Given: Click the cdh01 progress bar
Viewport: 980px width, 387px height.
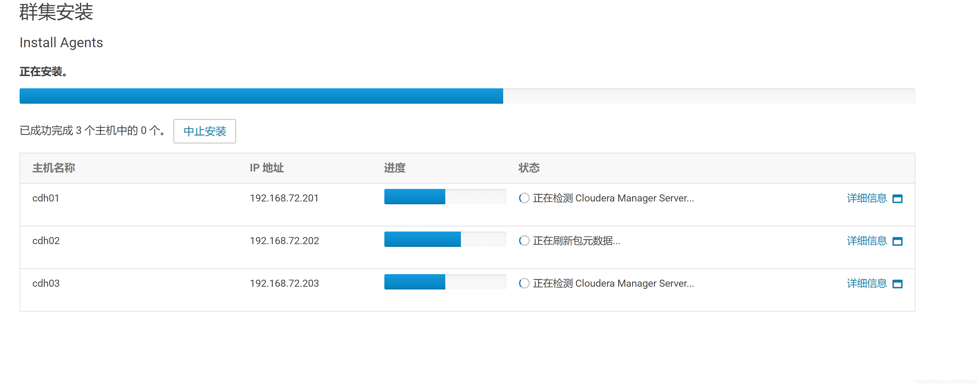Looking at the screenshot, I should point(445,197).
